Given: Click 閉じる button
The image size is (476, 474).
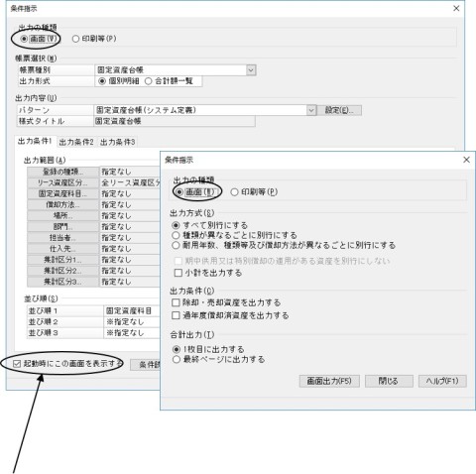Looking at the screenshot, I should point(389,381).
